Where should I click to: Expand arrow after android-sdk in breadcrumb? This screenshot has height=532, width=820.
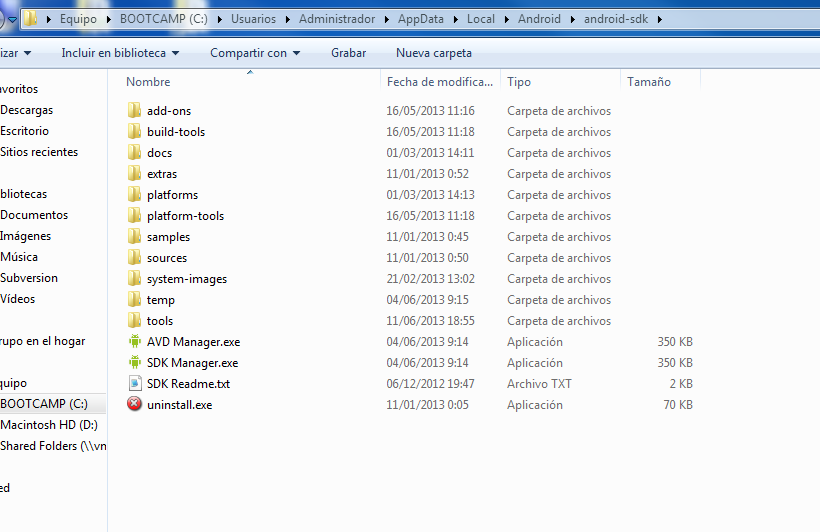pos(660,19)
